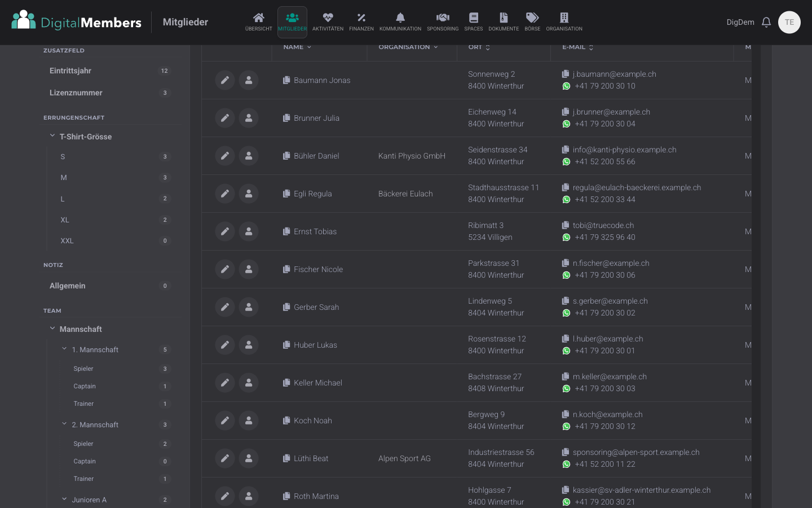Open WhatsApp for +41 79 200 30 06

point(566,275)
